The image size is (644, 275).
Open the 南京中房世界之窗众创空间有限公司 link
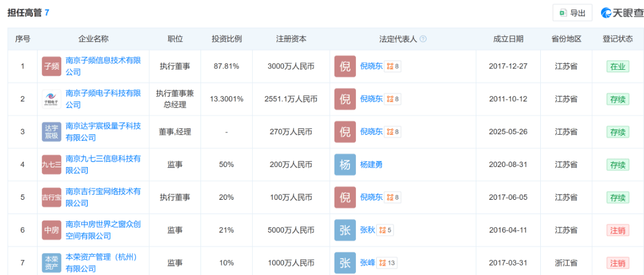(103, 230)
